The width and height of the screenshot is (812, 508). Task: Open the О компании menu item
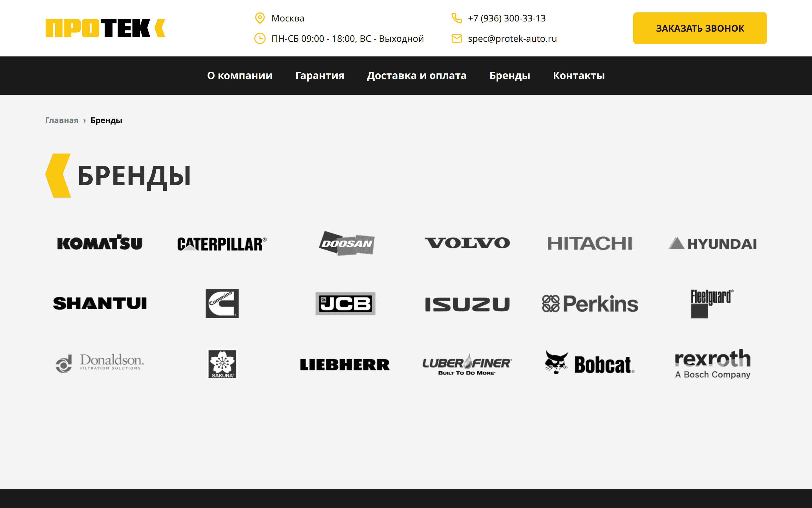click(x=240, y=75)
